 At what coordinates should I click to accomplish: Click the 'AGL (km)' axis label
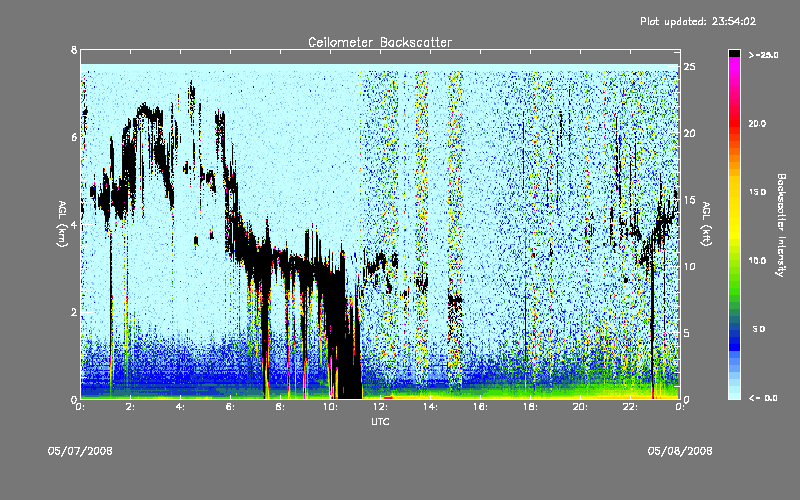(x=62, y=224)
